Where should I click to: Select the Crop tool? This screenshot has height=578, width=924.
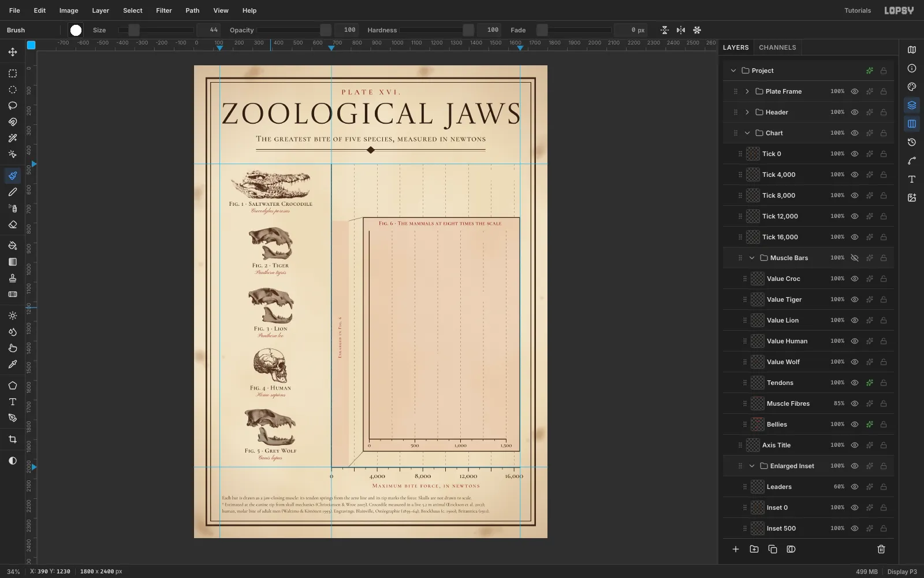coord(12,439)
